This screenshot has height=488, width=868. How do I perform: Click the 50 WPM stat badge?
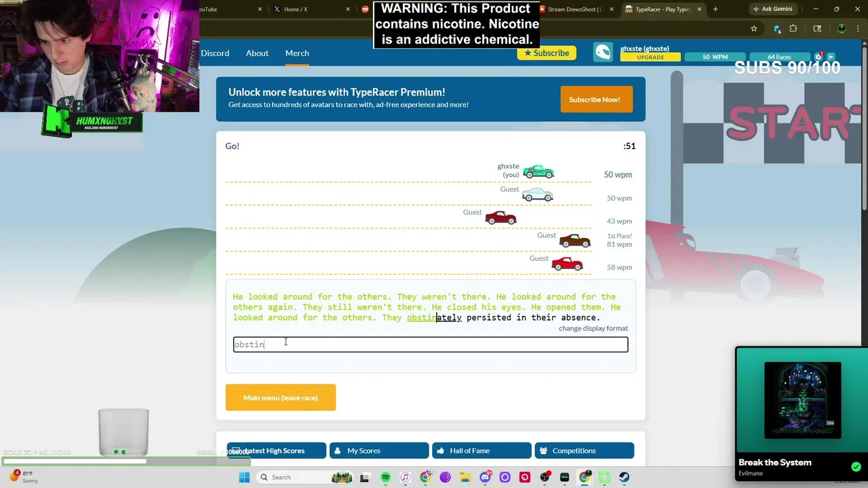(715, 58)
